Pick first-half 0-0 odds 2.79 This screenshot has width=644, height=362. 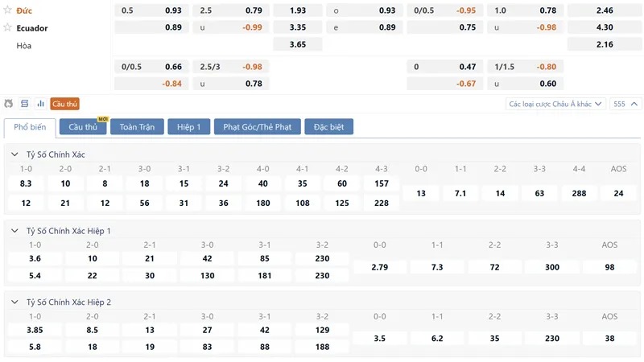[379, 267]
